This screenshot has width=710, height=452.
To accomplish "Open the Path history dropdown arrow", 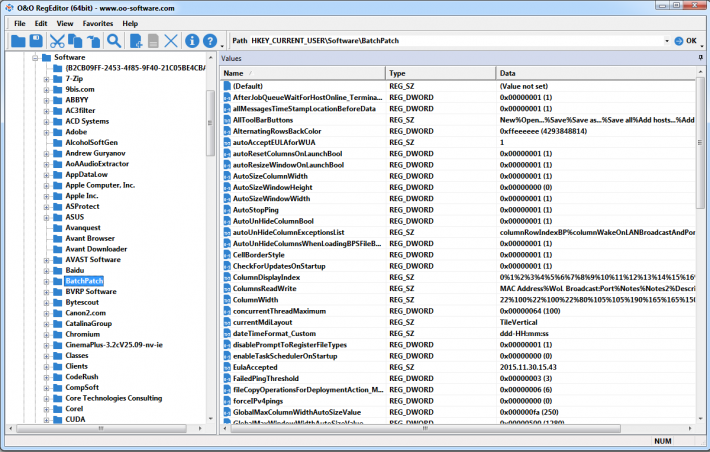I will click(667, 41).
